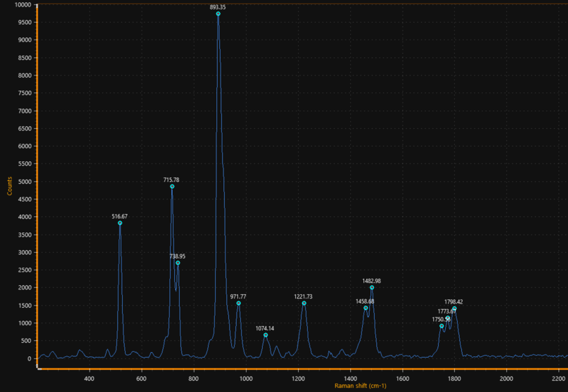The image size is (568, 392).
Task: Click the 1482.98 peak marker
Action: [372, 288]
